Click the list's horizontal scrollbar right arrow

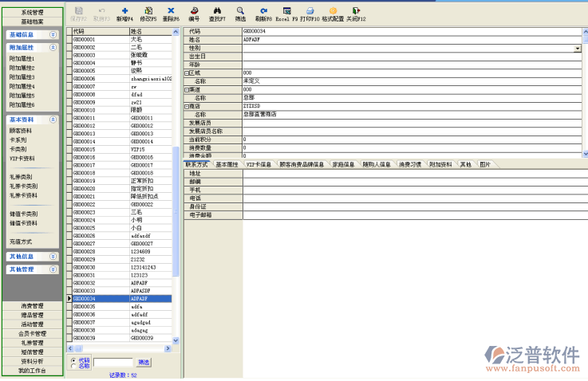tap(168, 348)
